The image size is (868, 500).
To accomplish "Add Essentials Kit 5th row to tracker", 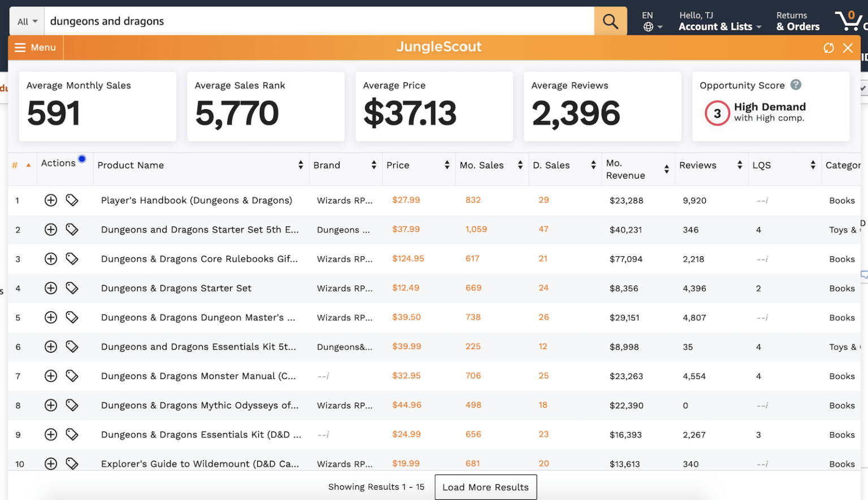I will [51, 347].
